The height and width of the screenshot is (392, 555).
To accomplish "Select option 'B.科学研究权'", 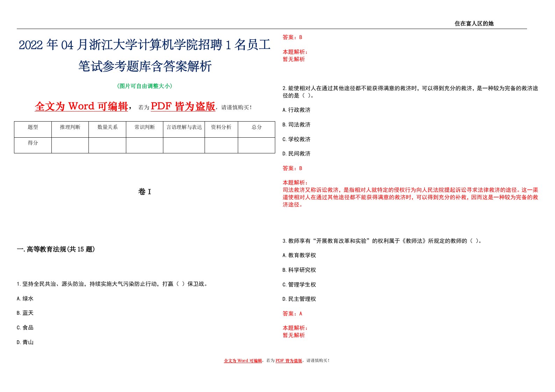I will (299, 270).
